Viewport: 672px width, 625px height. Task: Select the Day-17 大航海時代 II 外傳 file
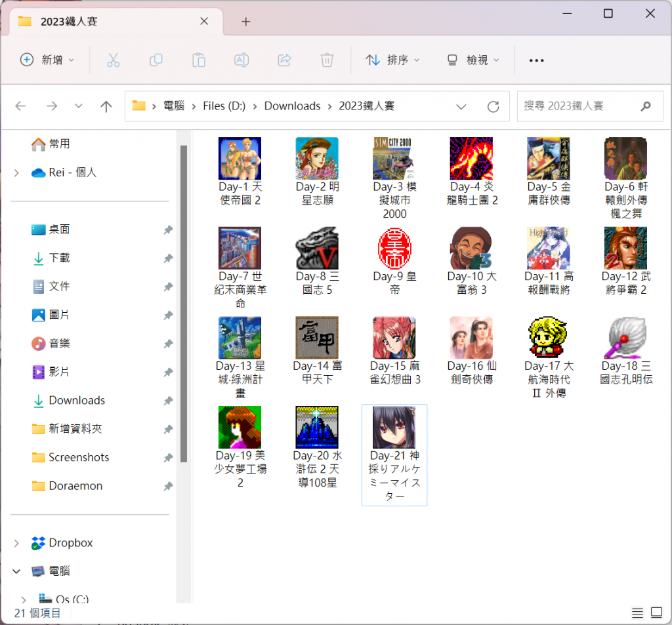click(x=549, y=357)
